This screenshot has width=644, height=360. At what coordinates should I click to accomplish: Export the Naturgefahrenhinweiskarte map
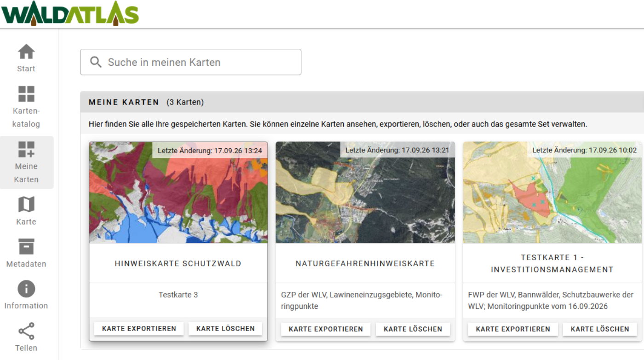[x=326, y=329]
